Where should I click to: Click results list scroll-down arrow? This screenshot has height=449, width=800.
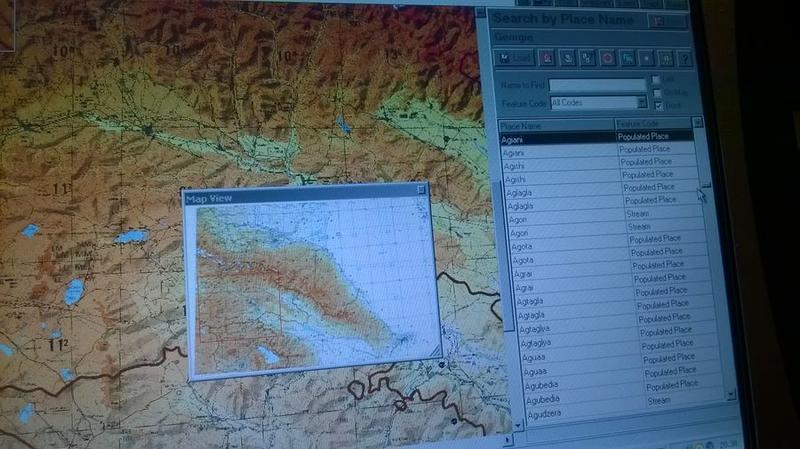coord(731,395)
